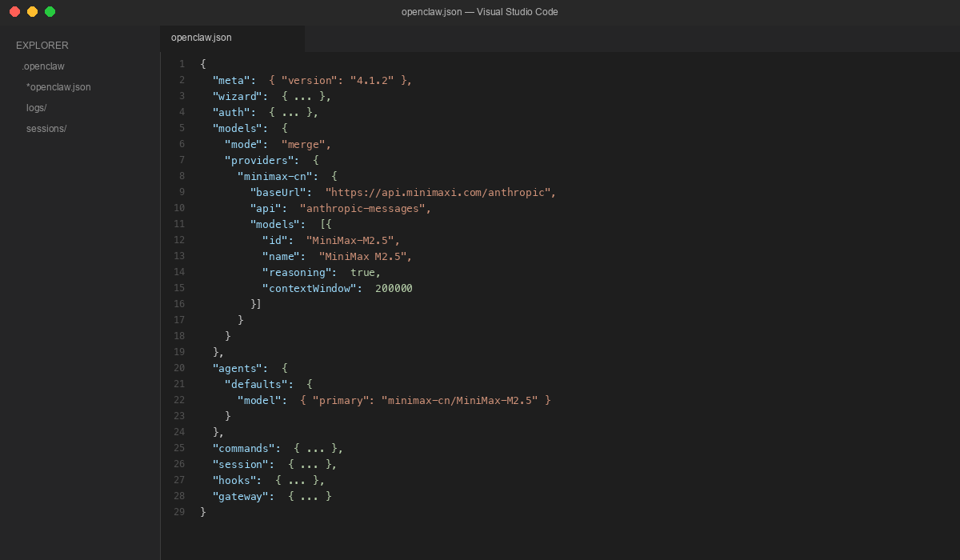Viewport: 960px width, 560px height.
Task: Click the "merge" value
Action: [x=303, y=144]
